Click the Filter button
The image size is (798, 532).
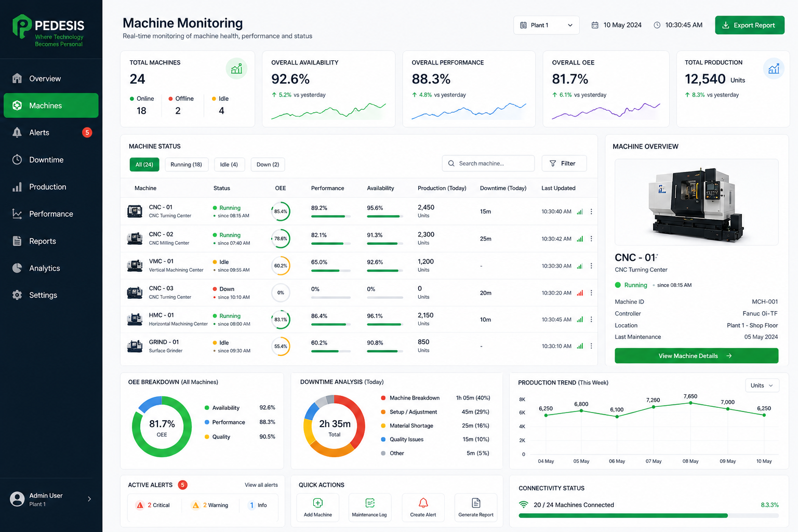pyautogui.click(x=564, y=163)
